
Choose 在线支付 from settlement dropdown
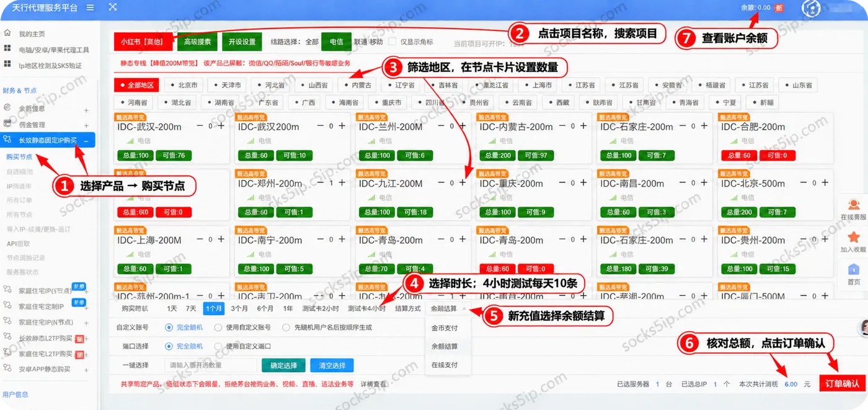445,365
